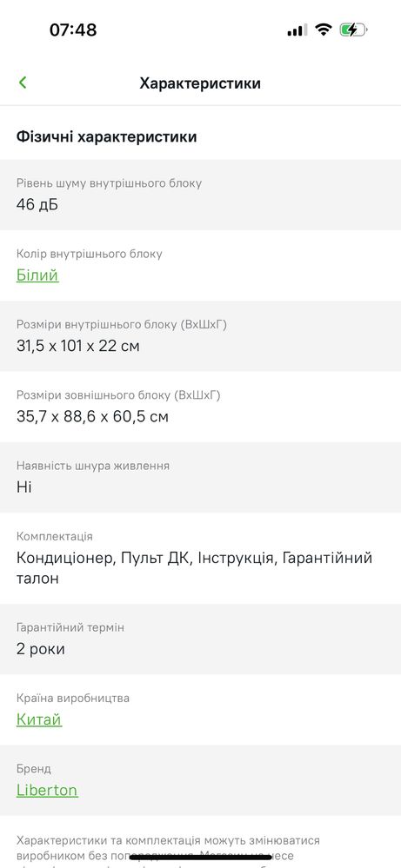The width and height of the screenshot is (401, 868).
Task: Open the Білий color link
Action: [37, 275]
